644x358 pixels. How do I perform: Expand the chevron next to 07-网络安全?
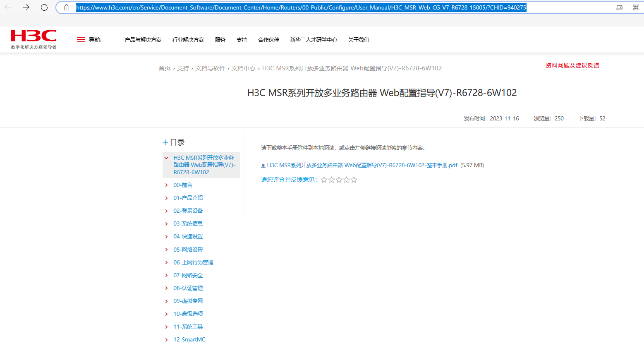coord(166,276)
